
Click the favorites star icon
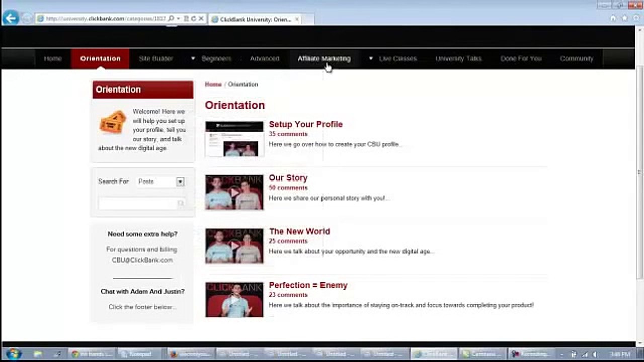coord(624,18)
